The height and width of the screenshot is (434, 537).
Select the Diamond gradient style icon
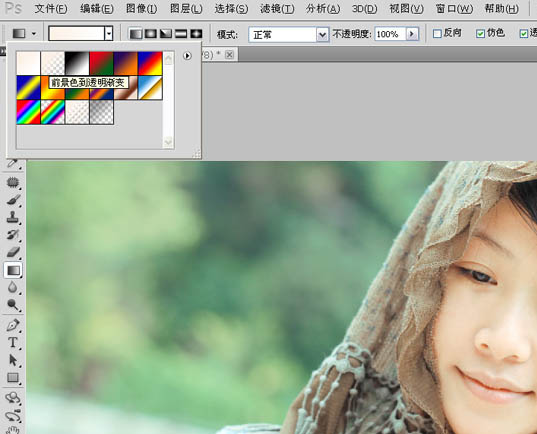pos(196,34)
